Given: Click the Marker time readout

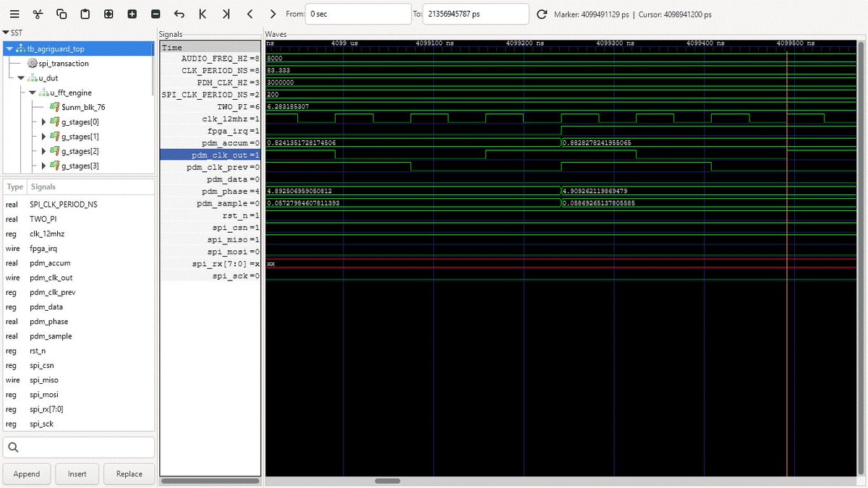Looking at the screenshot, I should [x=592, y=14].
